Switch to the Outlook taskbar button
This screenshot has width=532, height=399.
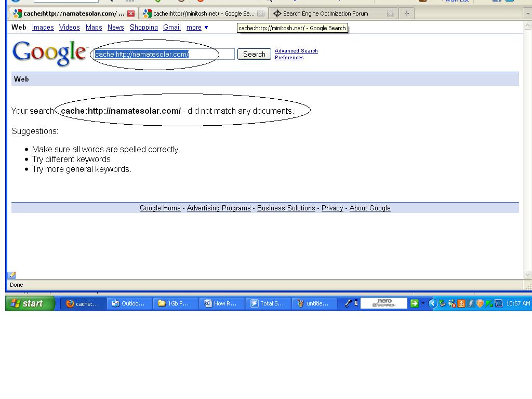point(129,303)
